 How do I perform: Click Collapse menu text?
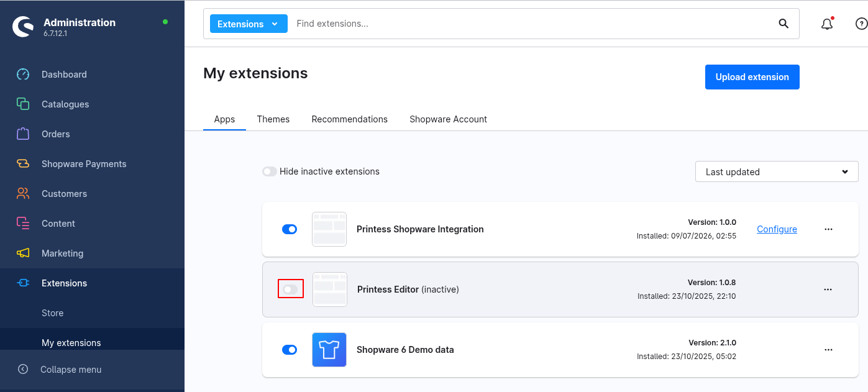click(71, 370)
